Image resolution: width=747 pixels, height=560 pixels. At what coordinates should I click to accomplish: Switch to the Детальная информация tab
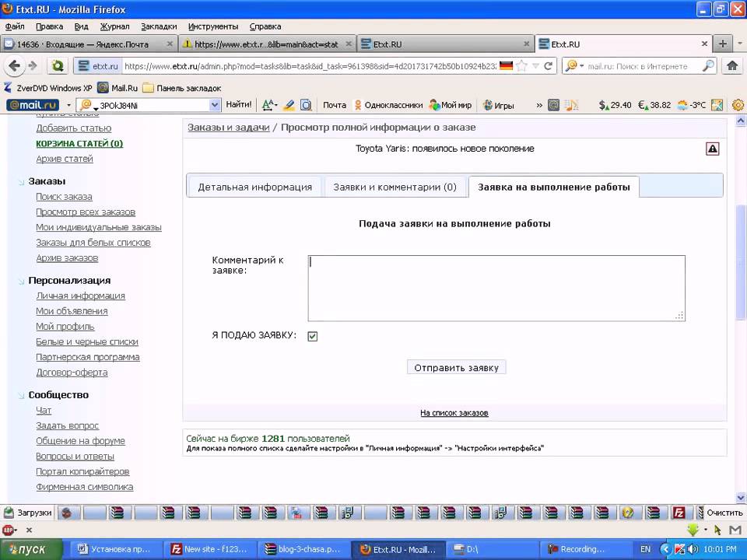click(255, 187)
